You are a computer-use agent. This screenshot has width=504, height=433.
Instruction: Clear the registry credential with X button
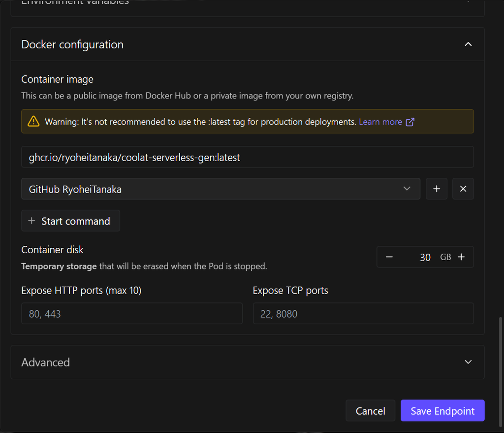(463, 189)
